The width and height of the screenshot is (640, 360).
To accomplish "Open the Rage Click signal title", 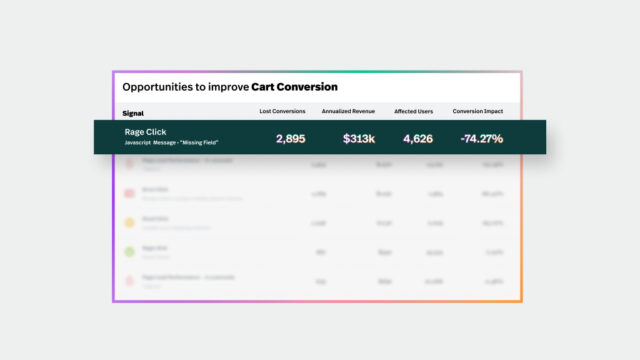I will [x=145, y=132].
